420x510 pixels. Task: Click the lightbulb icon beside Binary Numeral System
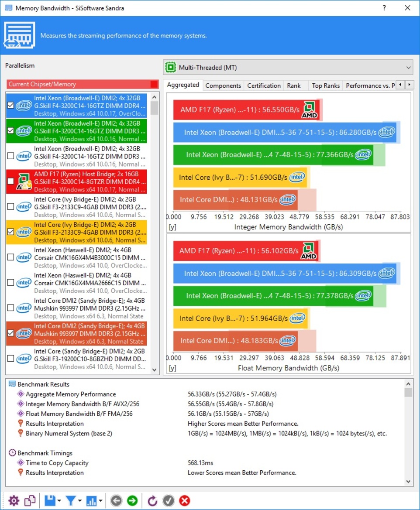tap(21, 433)
